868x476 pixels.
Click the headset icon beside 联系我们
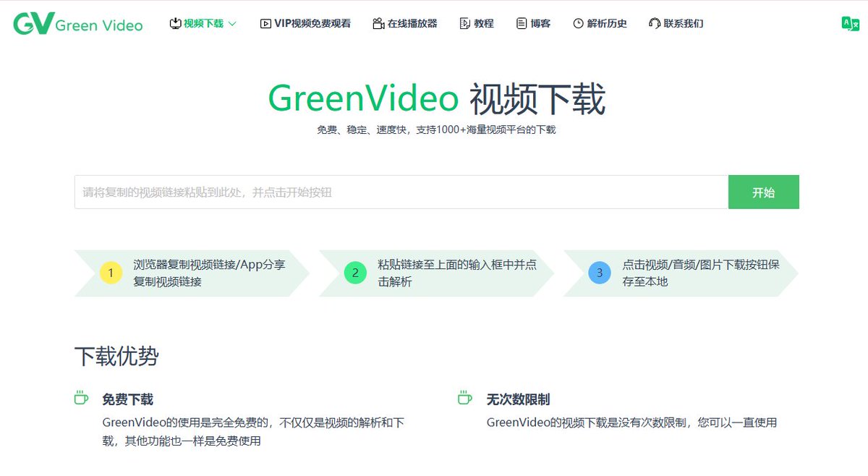click(655, 24)
